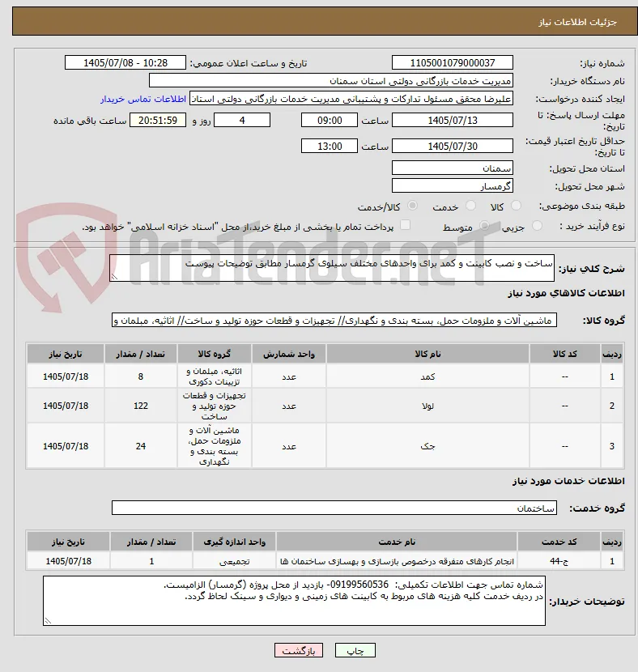Image resolution: width=638 pixels, height=672 pixels.
Task: Click the quantity 122 in the لولا row
Action: point(141,406)
